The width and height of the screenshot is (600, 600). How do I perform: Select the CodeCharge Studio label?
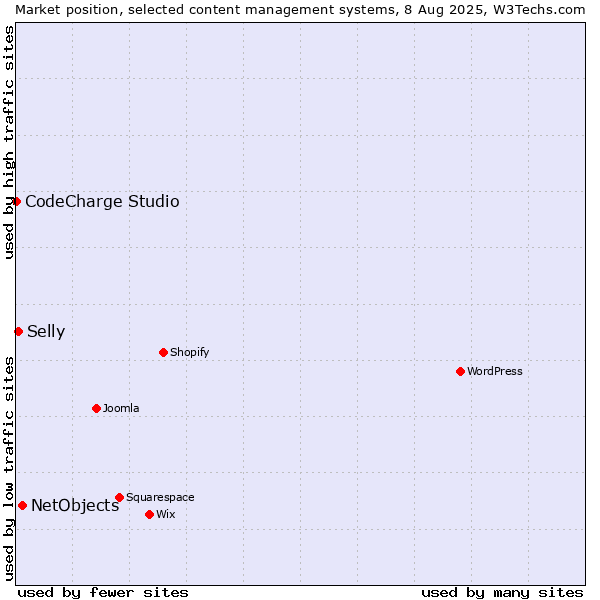tap(102, 202)
